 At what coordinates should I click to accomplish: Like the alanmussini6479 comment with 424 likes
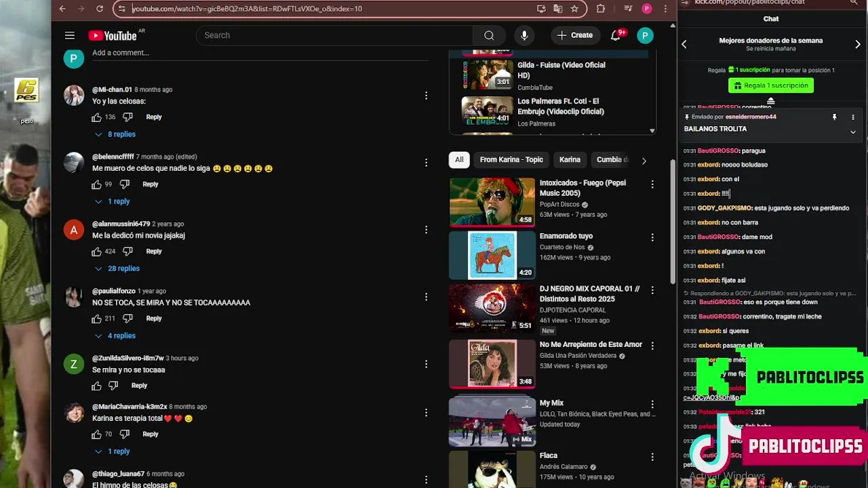coord(96,251)
